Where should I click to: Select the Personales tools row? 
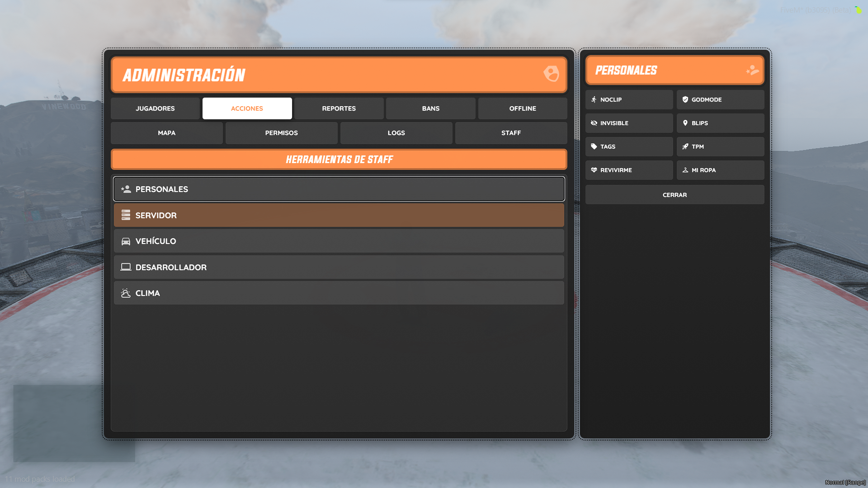pos(339,189)
